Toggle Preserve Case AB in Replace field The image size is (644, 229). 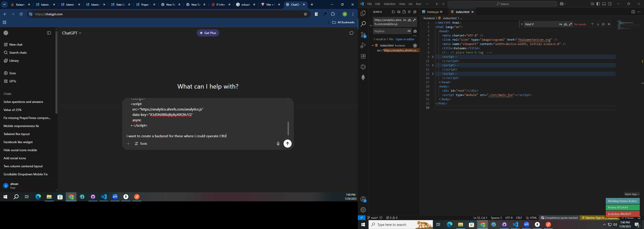coord(409,31)
